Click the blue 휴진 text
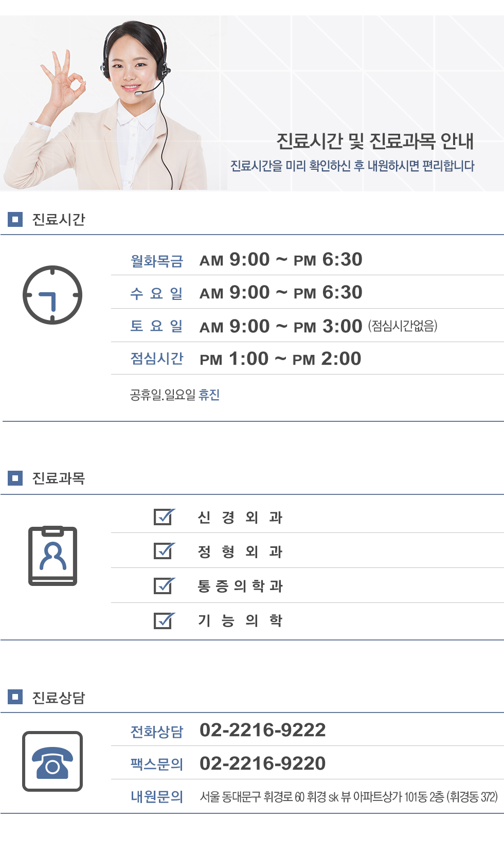This screenshot has height=855, width=504. (209, 395)
